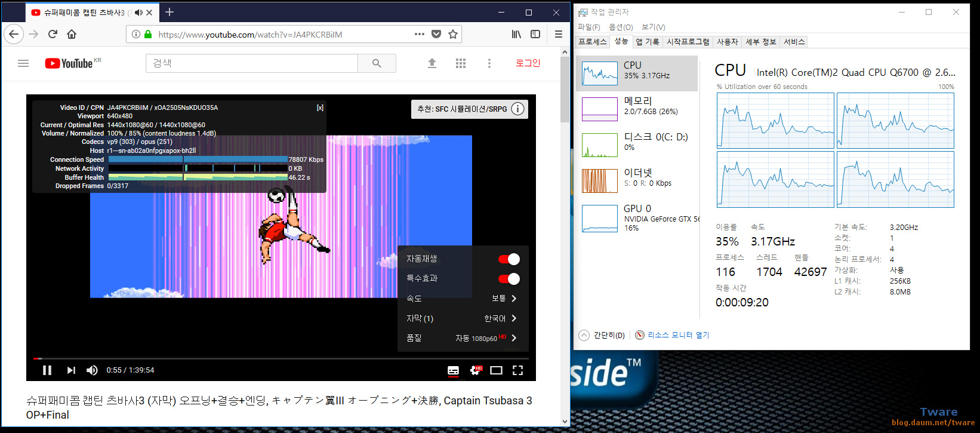
Task: Switch to 시작프로그램 tab
Action: [x=688, y=42]
